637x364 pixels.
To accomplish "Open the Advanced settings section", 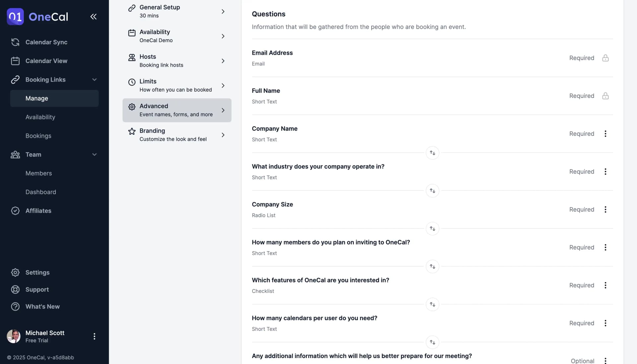I will 177,110.
